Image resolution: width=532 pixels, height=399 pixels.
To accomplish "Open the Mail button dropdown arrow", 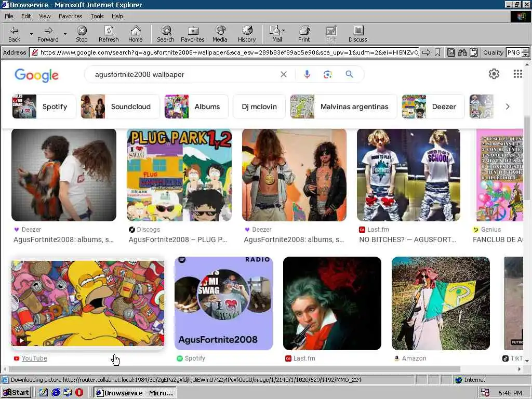I will tap(283, 31).
